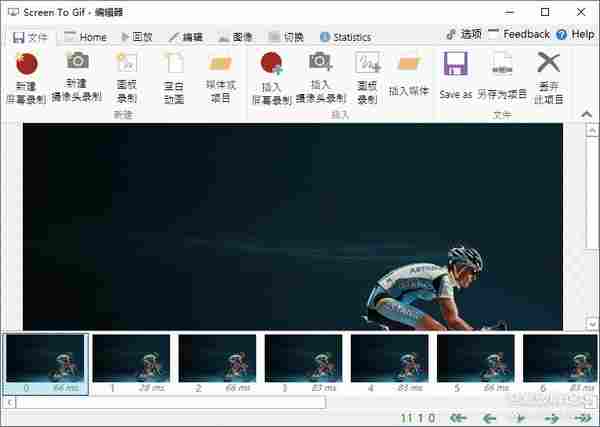Switch to the 编辑 tab
Image resolution: width=600 pixels, height=427 pixels.
[186, 37]
